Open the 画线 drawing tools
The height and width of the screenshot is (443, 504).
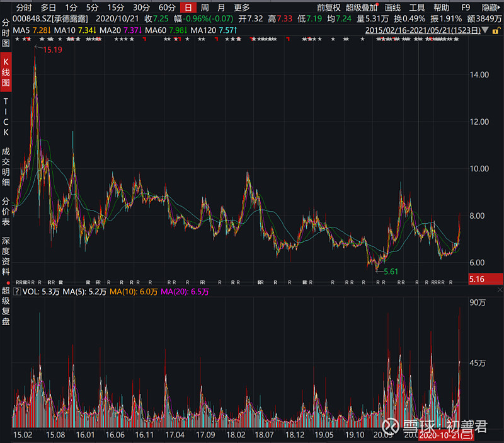[x=392, y=8]
